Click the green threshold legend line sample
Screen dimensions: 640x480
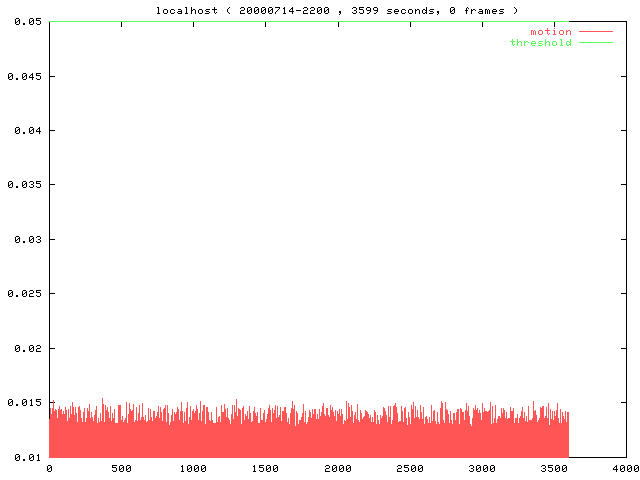[x=595, y=43]
